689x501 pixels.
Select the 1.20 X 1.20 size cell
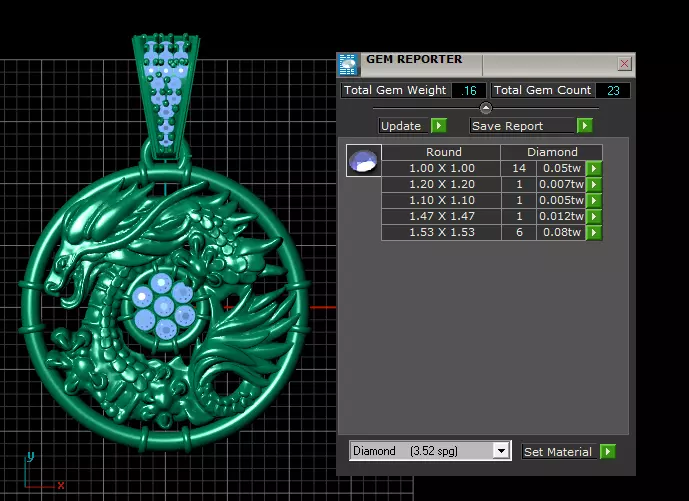(x=442, y=184)
